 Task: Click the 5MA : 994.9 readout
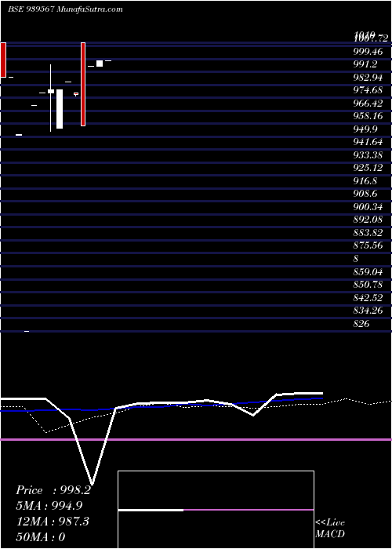tap(49, 506)
